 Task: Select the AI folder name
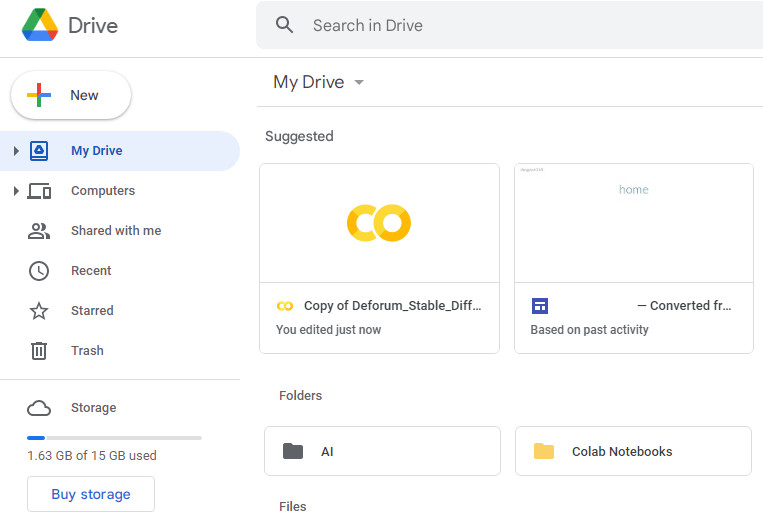(x=327, y=452)
